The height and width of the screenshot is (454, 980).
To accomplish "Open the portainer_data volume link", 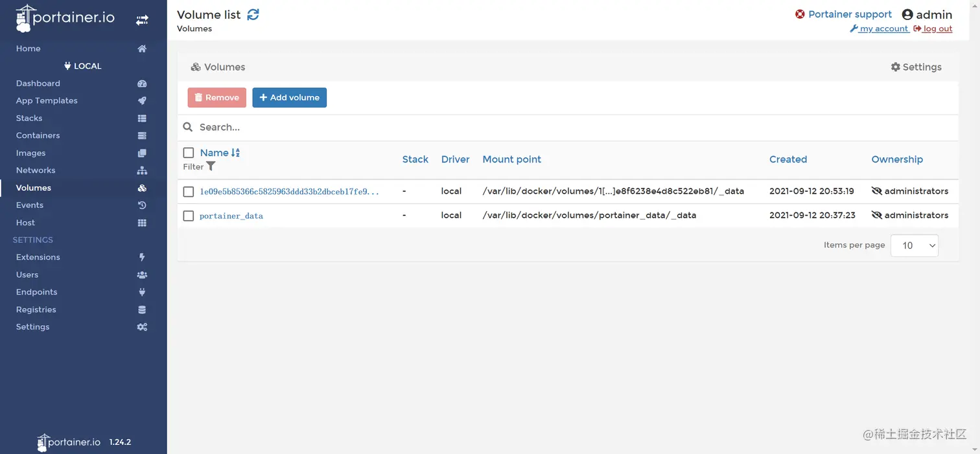I will [231, 216].
